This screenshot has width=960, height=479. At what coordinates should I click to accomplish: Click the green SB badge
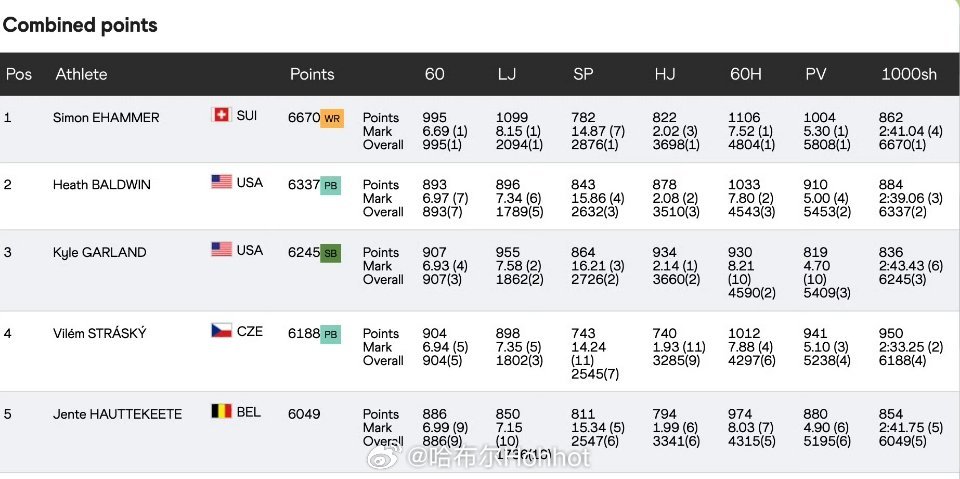331,253
